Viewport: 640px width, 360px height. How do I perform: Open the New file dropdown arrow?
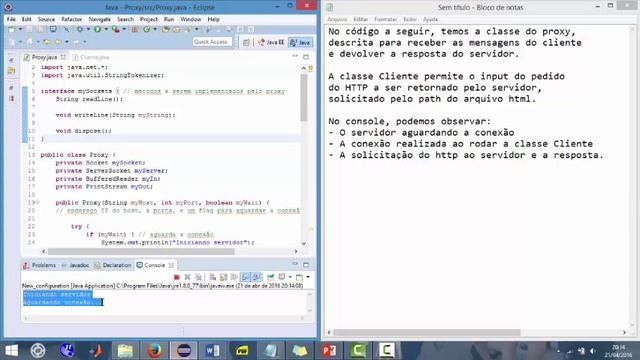point(20,29)
